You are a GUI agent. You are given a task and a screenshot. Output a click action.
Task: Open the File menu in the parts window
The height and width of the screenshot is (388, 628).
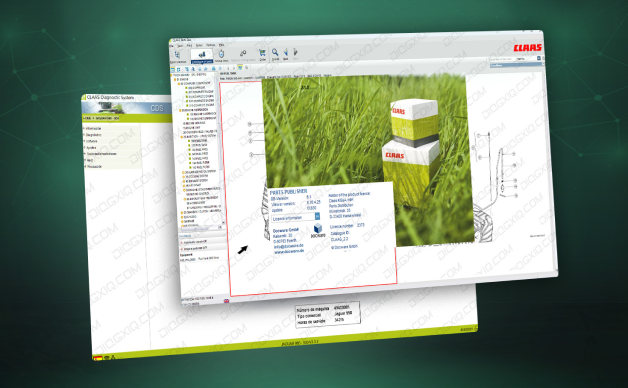pos(171,46)
